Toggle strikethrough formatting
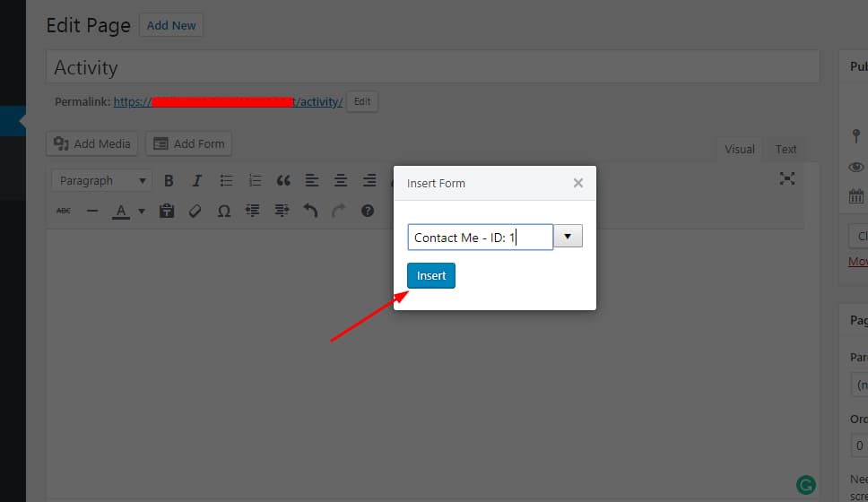This screenshot has height=502, width=868. click(x=64, y=211)
